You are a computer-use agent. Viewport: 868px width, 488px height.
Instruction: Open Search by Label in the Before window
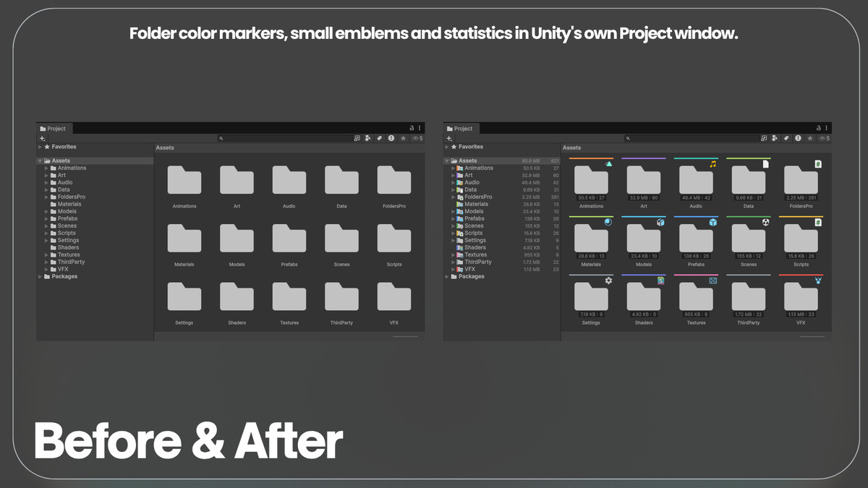pos(380,138)
